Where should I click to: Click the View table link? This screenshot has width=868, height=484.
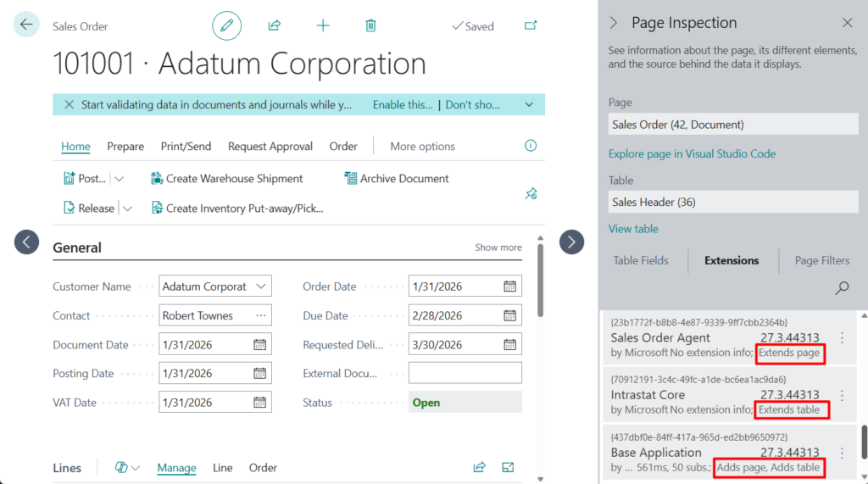pyautogui.click(x=633, y=229)
